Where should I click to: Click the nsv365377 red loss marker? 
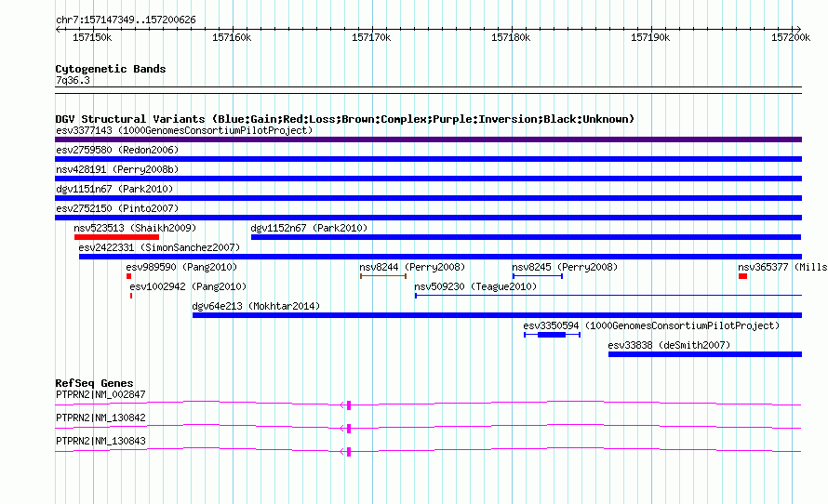click(743, 276)
